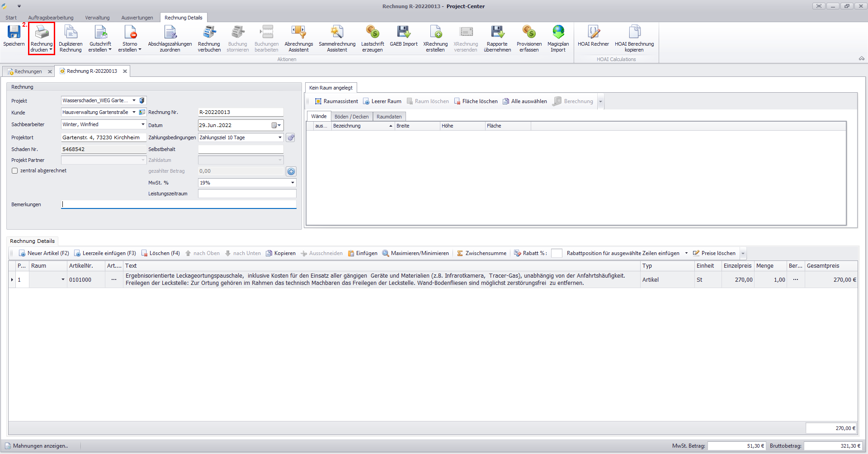868x454 pixels.
Task: Click the Zwischensumme button
Action: (481, 253)
